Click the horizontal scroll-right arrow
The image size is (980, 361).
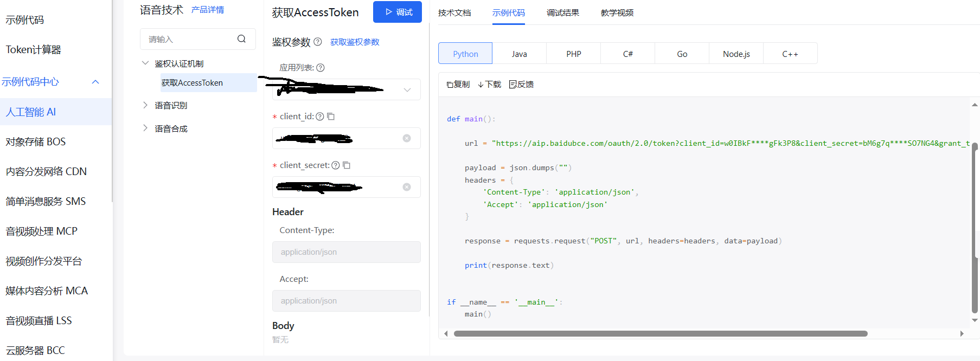coord(962,334)
